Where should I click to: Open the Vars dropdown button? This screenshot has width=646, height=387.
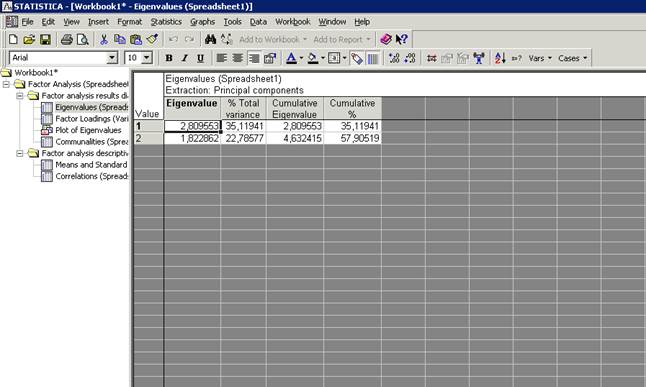[540, 58]
